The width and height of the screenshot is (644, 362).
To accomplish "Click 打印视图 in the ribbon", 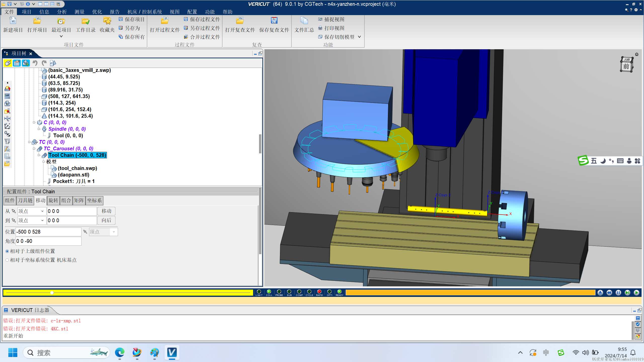I will pyautogui.click(x=331, y=28).
